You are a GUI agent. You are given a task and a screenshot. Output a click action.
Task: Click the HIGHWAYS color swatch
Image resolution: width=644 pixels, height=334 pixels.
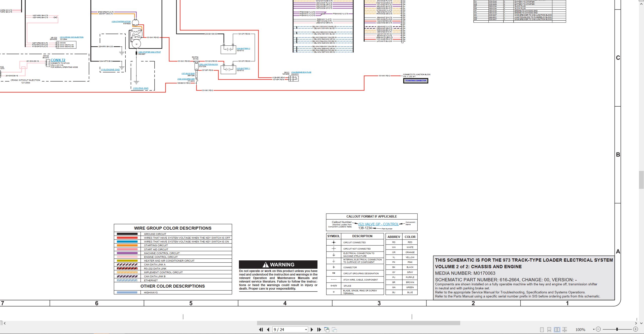pyautogui.click(x=127, y=292)
